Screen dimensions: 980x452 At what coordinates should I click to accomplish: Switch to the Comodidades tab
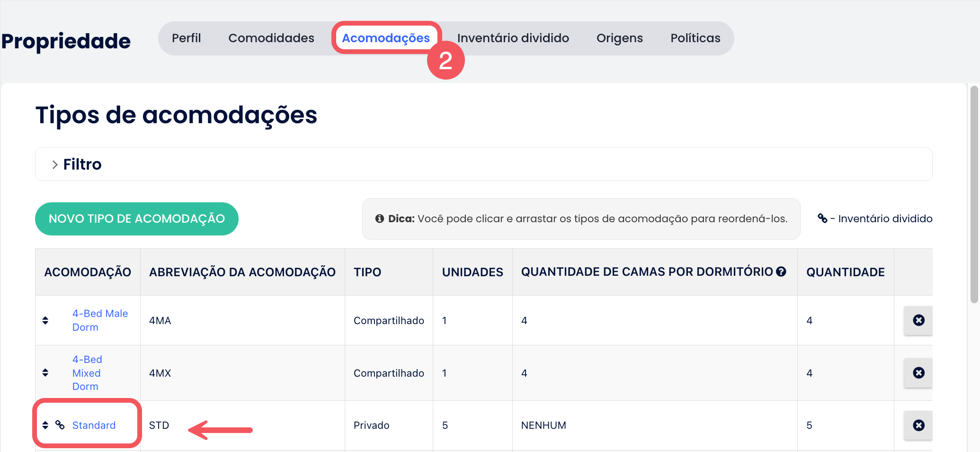pyautogui.click(x=271, y=38)
